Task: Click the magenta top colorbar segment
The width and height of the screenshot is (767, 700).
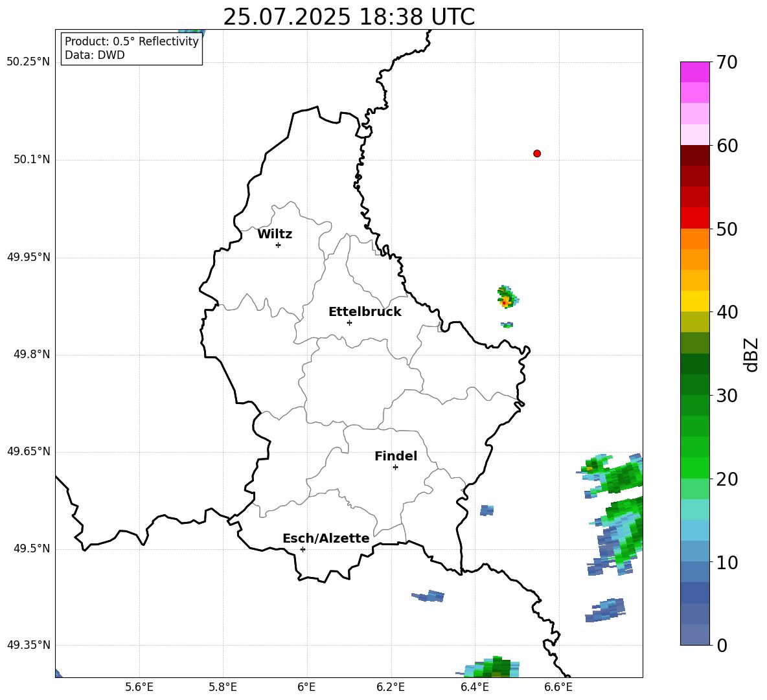Action: 694,73
